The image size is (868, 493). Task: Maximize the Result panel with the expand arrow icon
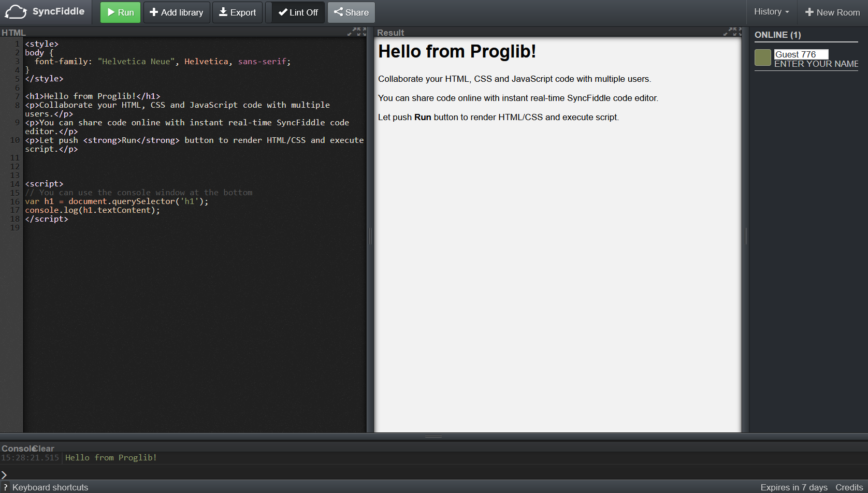coord(727,32)
